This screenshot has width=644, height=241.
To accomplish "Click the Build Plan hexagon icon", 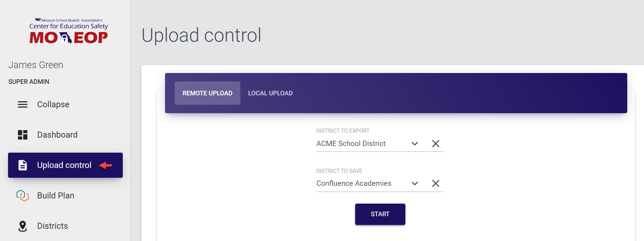I will pyautogui.click(x=23, y=196).
